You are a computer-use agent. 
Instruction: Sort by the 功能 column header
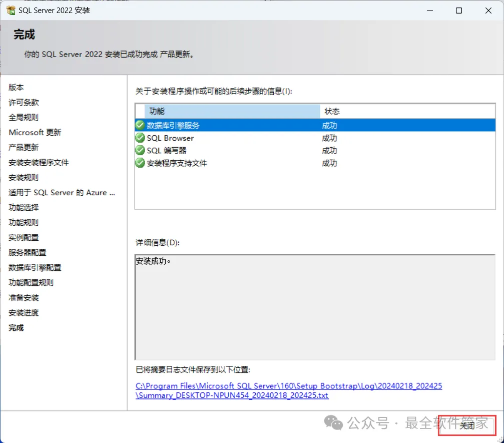point(232,111)
